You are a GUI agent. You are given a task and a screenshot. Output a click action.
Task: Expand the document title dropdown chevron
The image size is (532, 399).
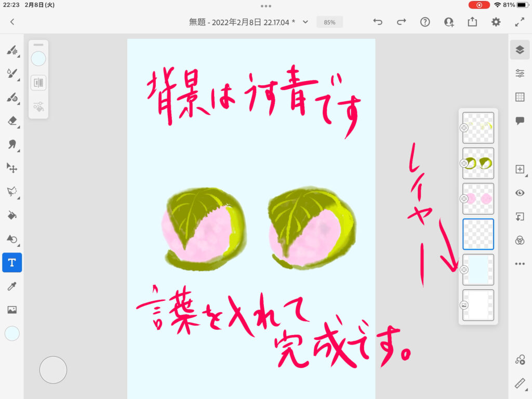pyautogui.click(x=305, y=22)
